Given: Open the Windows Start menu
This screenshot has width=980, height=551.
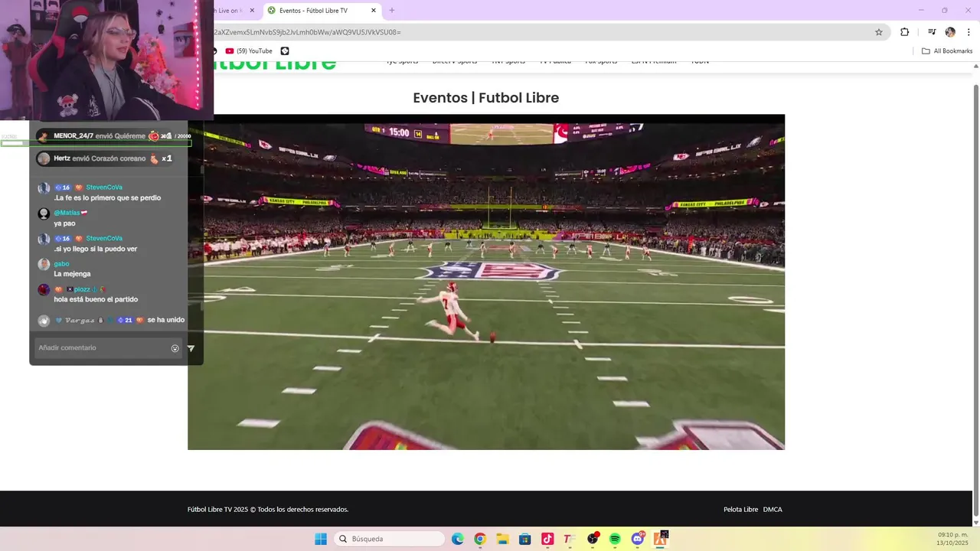Looking at the screenshot, I should point(321,539).
